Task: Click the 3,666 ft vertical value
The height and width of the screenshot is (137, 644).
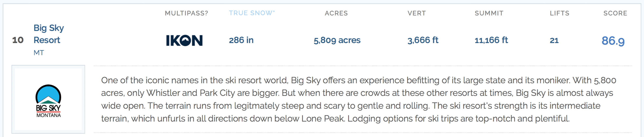Action: 423,40
